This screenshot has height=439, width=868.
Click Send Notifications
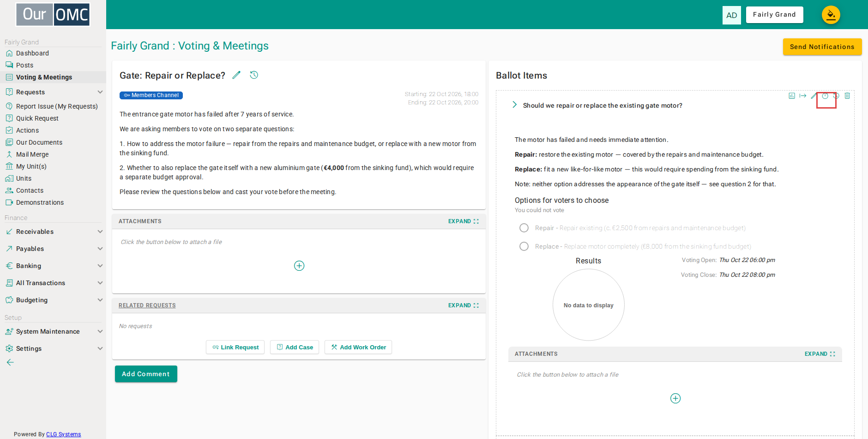coord(822,47)
